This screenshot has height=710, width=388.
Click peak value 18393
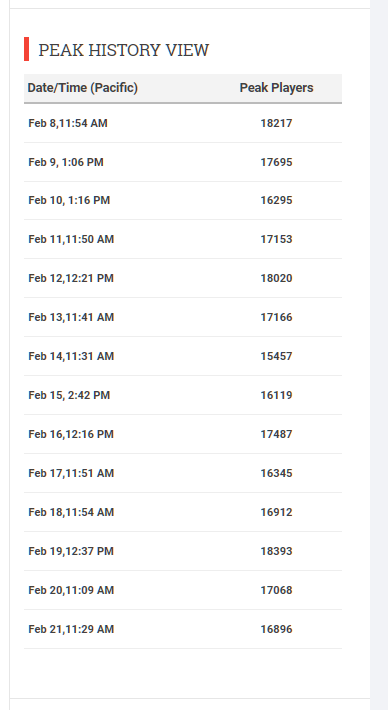[x=276, y=551]
